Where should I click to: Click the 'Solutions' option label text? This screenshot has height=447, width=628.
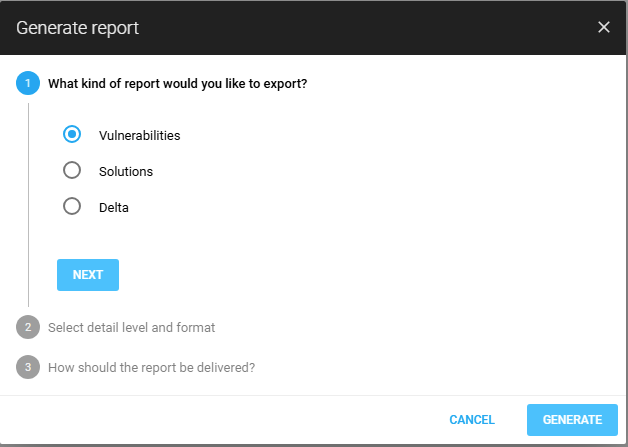coord(126,171)
